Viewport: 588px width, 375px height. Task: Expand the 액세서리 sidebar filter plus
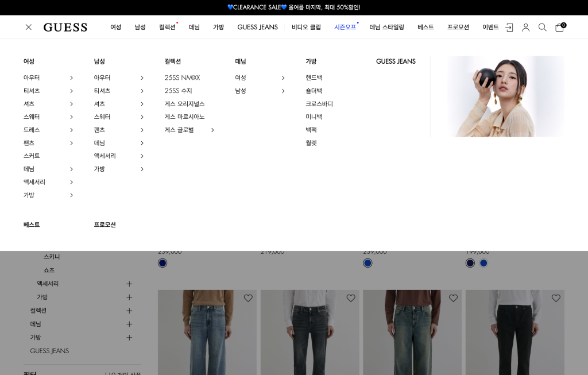(x=129, y=284)
